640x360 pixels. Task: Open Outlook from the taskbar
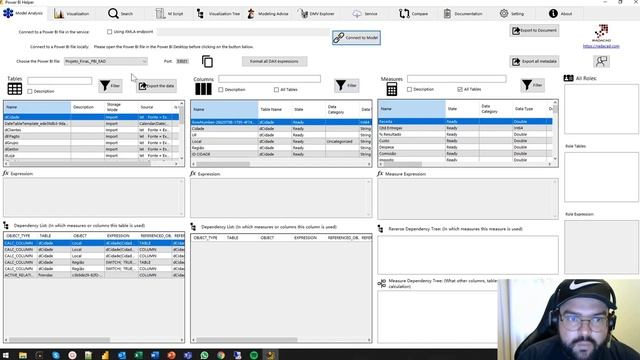point(122,355)
